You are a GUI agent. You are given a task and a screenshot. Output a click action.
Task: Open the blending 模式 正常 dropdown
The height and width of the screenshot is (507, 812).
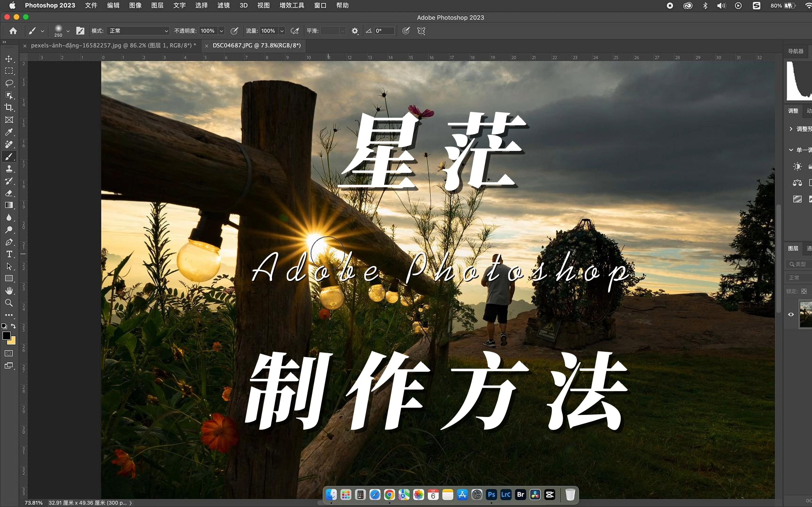tap(138, 31)
